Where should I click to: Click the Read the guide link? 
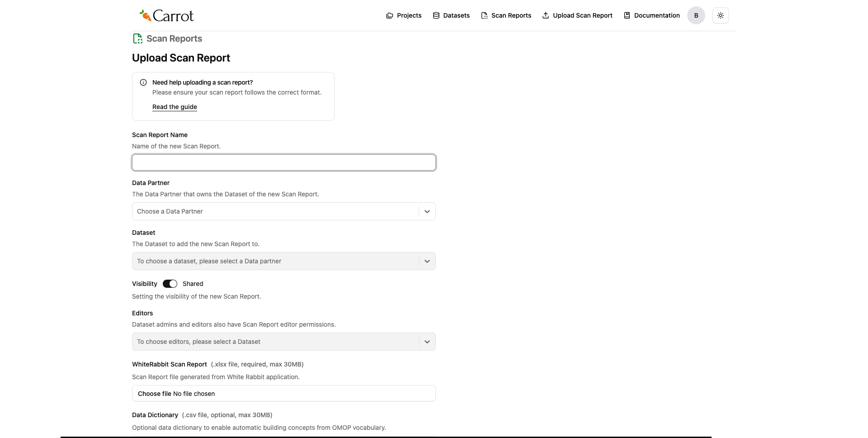pyautogui.click(x=175, y=107)
